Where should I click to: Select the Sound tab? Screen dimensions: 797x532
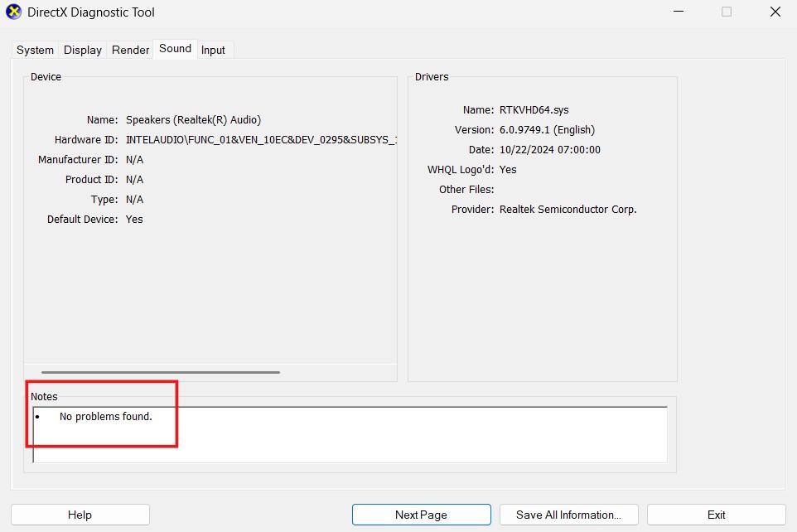coord(175,49)
